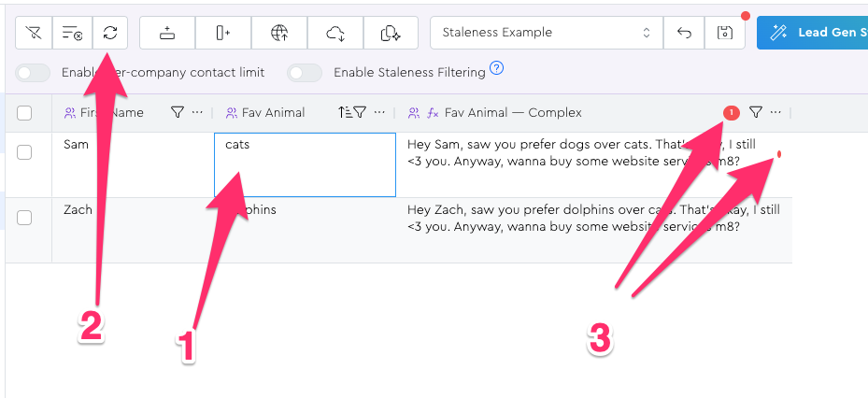Open Fav Animal — Complex column options menu

(x=776, y=112)
